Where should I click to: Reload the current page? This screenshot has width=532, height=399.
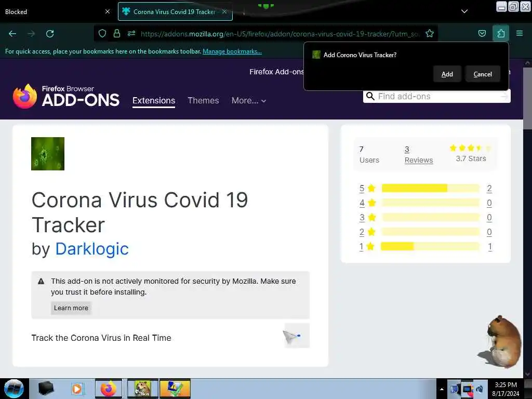50,34
